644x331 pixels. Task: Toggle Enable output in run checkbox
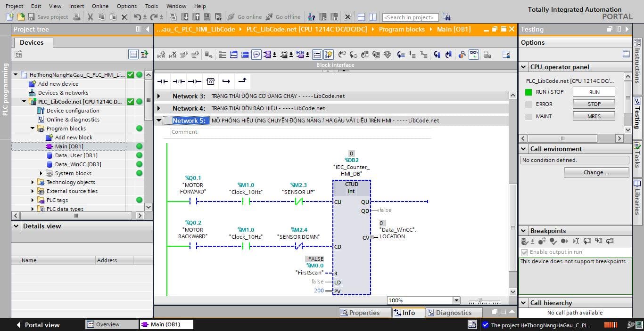point(524,252)
